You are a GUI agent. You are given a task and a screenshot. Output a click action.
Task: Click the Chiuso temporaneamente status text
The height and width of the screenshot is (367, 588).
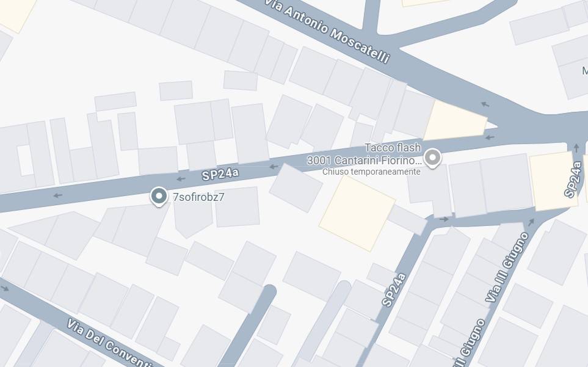(371, 172)
